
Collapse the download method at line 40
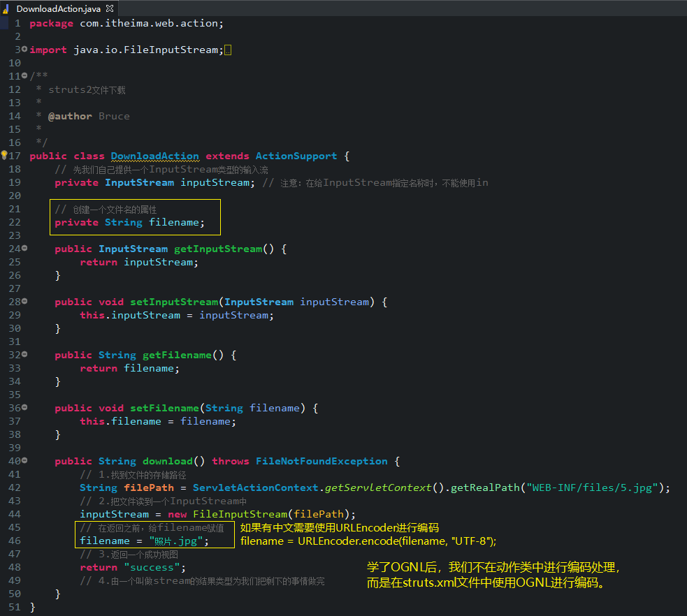24,460
